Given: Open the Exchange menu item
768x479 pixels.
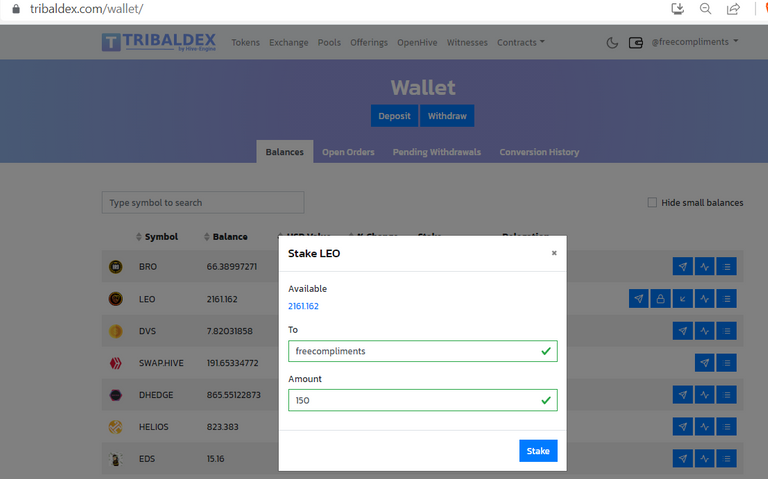Looking at the screenshot, I should coord(288,43).
